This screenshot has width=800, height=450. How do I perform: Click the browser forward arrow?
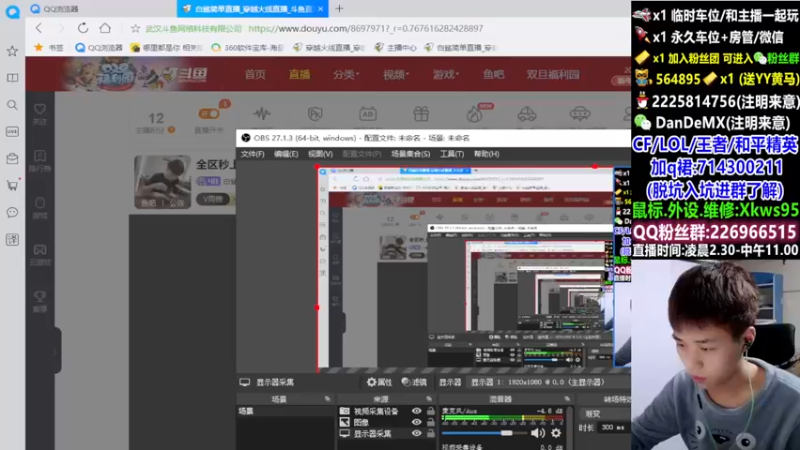point(60,28)
